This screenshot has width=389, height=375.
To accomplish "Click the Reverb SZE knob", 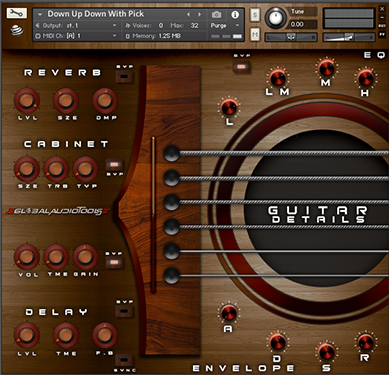I will pyautogui.click(x=66, y=101).
